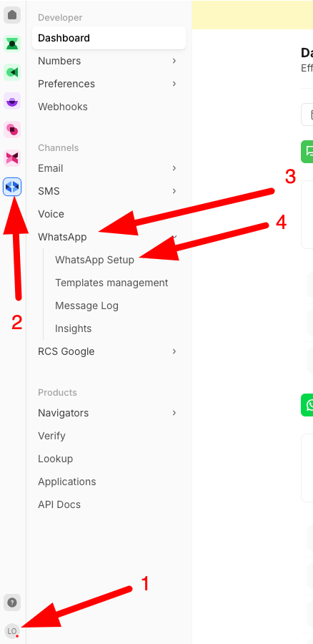Select Dashboard in the Developer menu
Viewport: 313px width, 644px height.
pyautogui.click(x=109, y=38)
